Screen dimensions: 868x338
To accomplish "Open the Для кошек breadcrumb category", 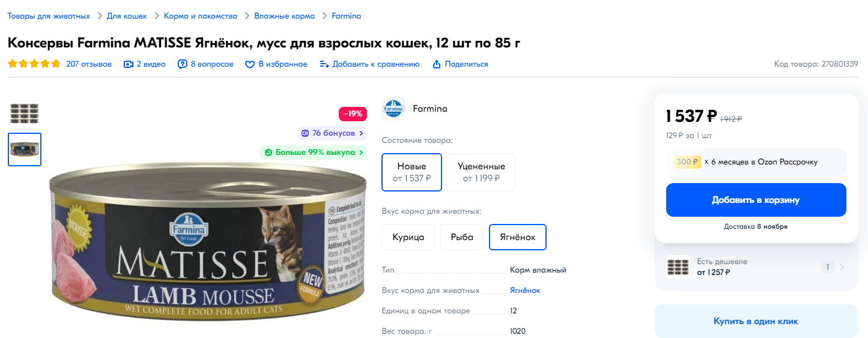I will (127, 16).
